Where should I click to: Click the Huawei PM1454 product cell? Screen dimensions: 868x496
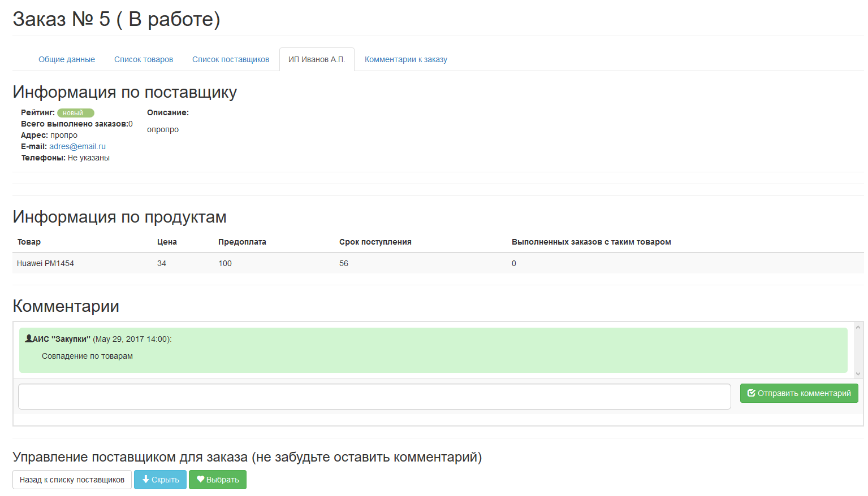[45, 263]
